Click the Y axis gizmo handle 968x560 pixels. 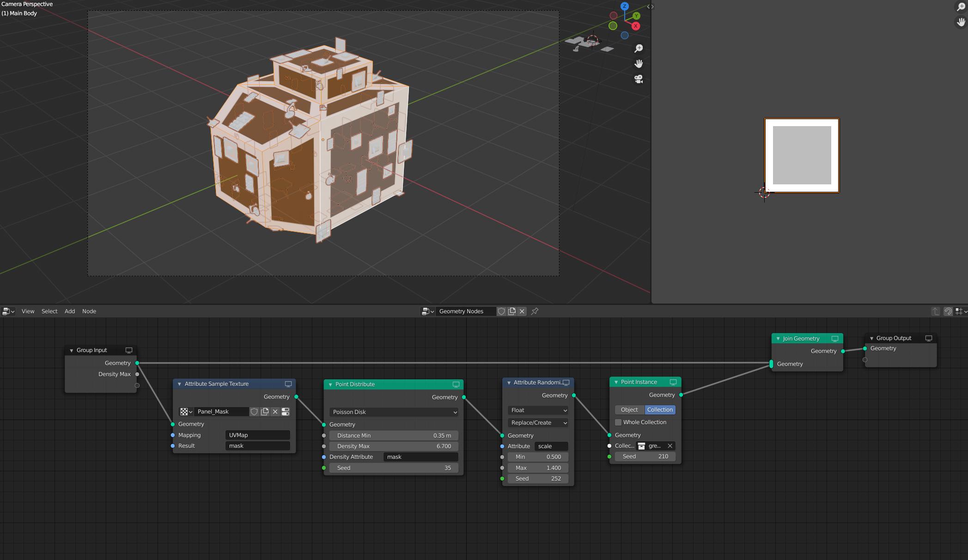[x=636, y=16]
